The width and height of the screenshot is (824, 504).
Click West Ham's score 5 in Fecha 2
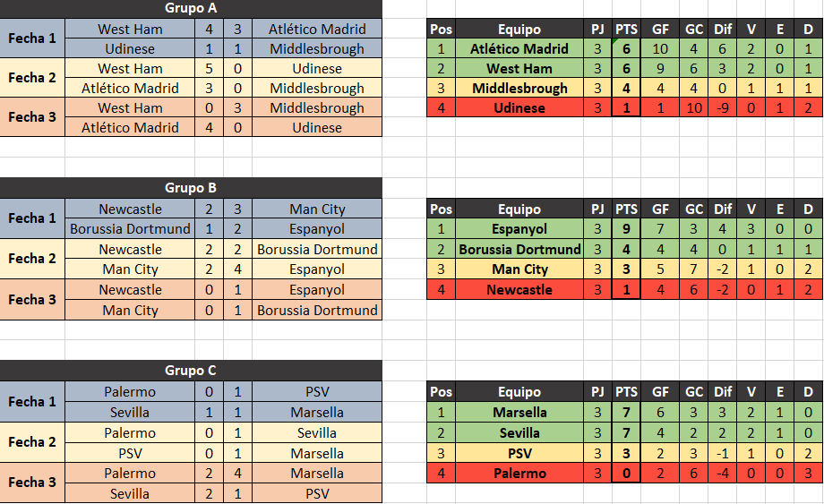[210, 69]
